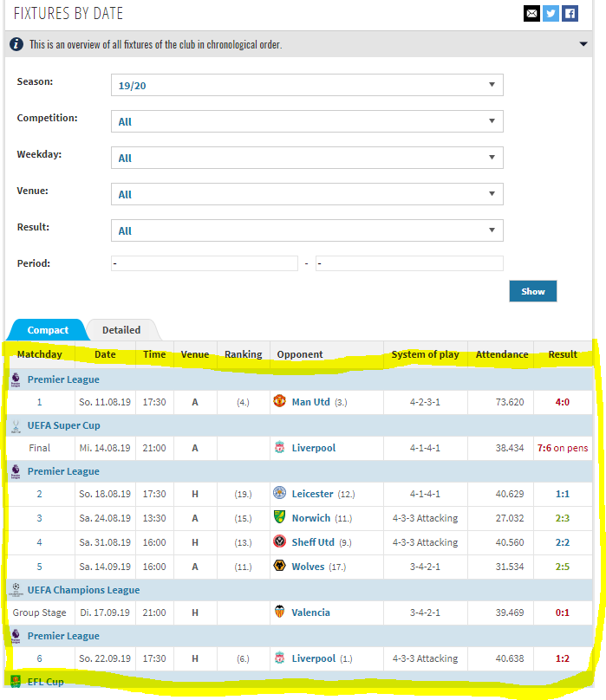Switch to the Detailed tab

(121, 330)
